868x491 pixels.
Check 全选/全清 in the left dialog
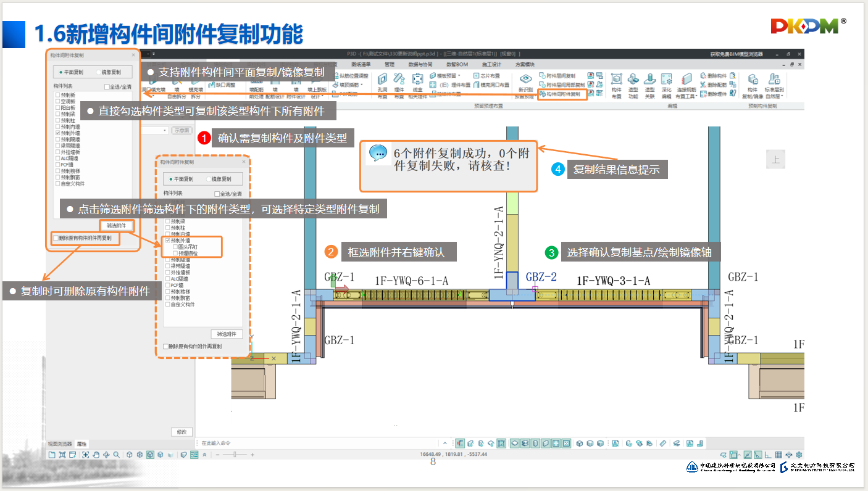click(107, 87)
